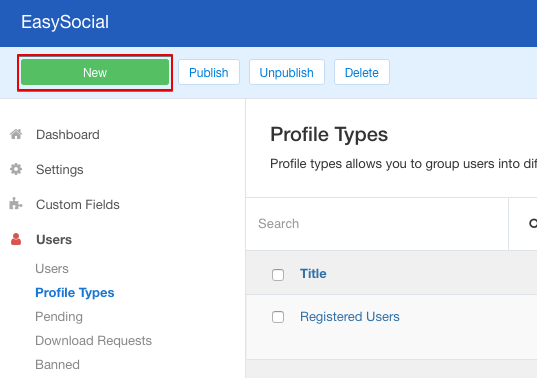Image resolution: width=537 pixels, height=378 pixels.
Task: Open the Registered Users profile type
Action: tap(350, 317)
